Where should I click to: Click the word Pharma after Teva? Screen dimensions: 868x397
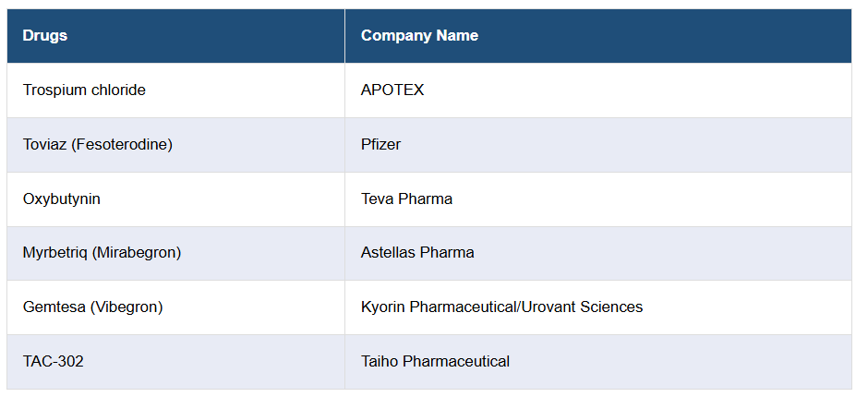(x=426, y=198)
